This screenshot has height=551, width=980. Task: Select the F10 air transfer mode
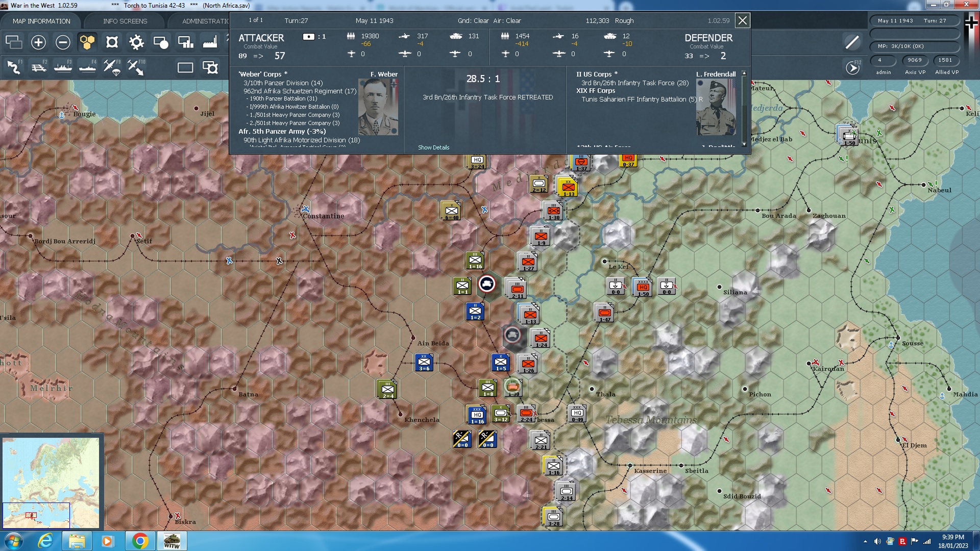[136, 67]
